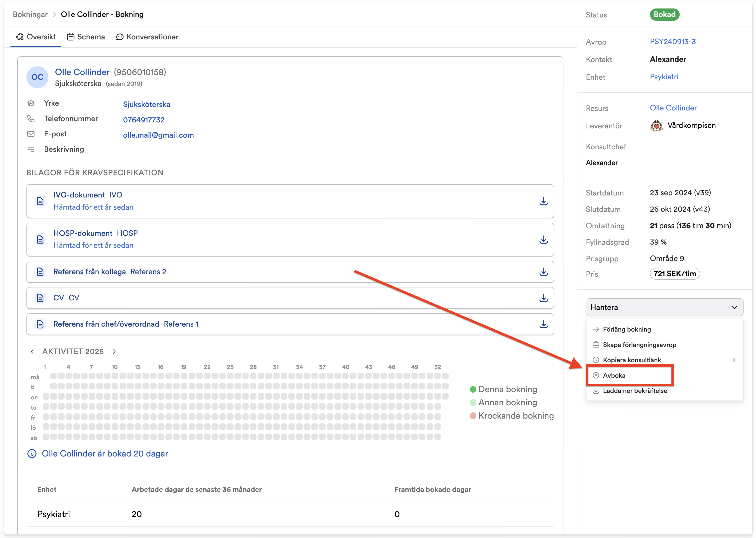Screen dimensions: 756x538
Task: Download Referens från kollega file
Action: pyautogui.click(x=543, y=272)
